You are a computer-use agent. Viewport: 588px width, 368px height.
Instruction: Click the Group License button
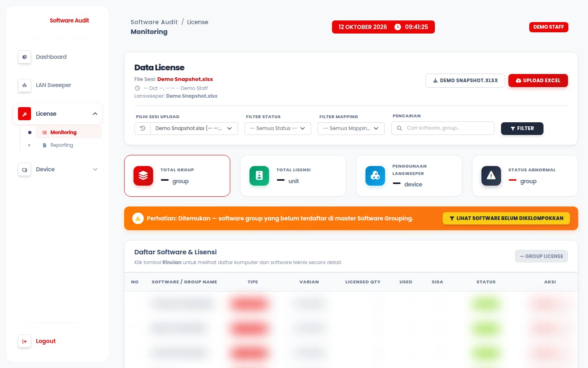pyautogui.click(x=541, y=256)
